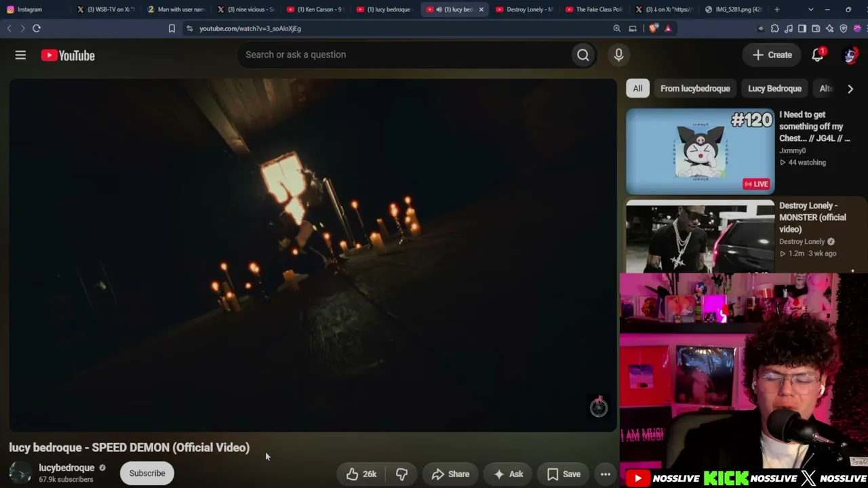The image size is (868, 488).
Task: Click the Ask button
Action: pyautogui.click(x=508, y=474)
